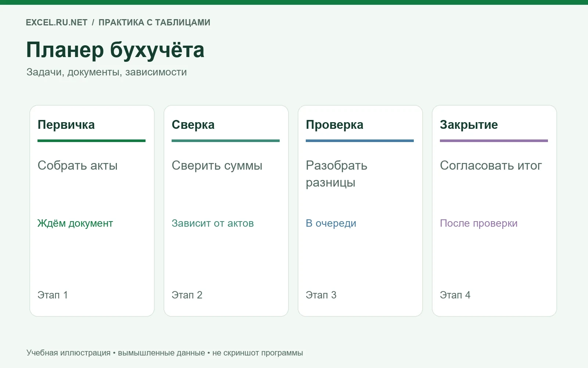The width and height of the screenshot is (588, 368).
Task: Select the Первичка column heading
Action: (66, 125)
